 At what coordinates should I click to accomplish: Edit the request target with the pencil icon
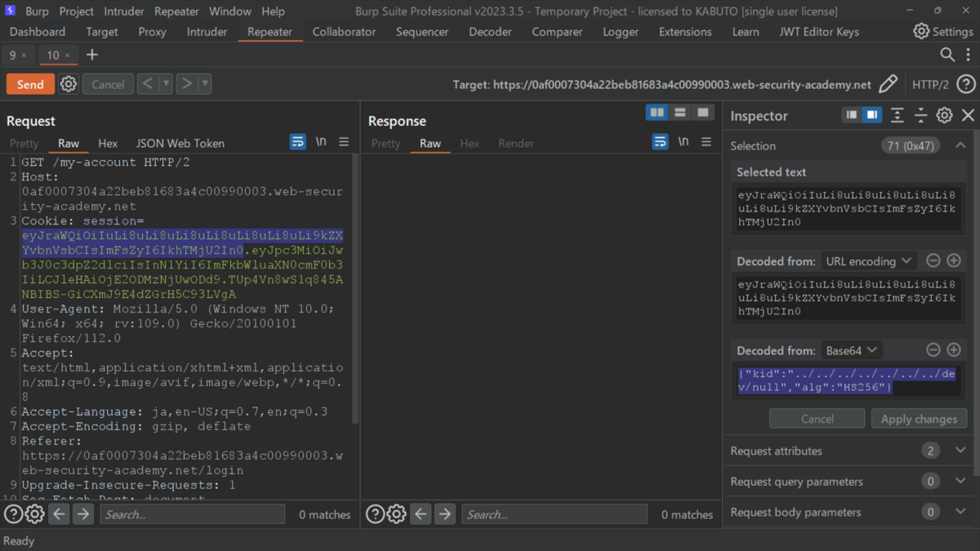pyautogui.click(x=888, y=84)
